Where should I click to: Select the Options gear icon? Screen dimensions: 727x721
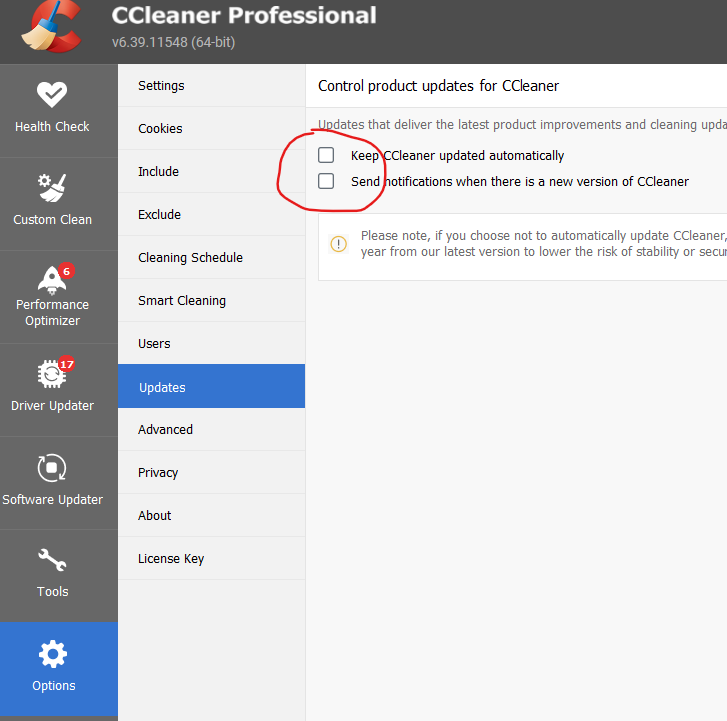point(52,655)
